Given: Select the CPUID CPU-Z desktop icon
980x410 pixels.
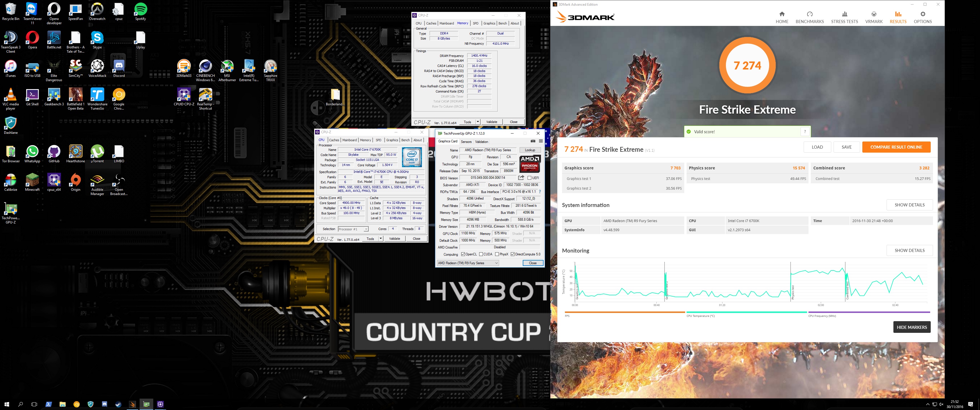Looking at the screenshot, I should click(x=184, y=97).
